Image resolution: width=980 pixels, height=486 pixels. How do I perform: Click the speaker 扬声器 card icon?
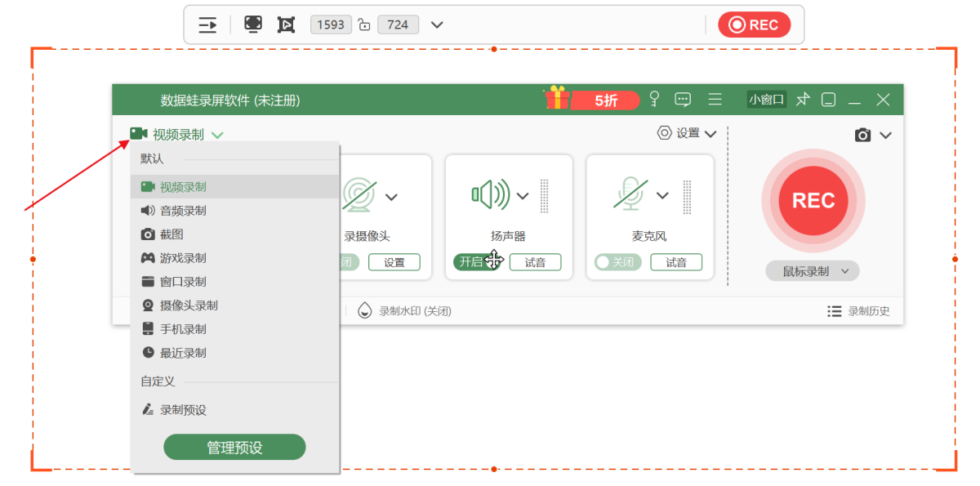(490, 194)
